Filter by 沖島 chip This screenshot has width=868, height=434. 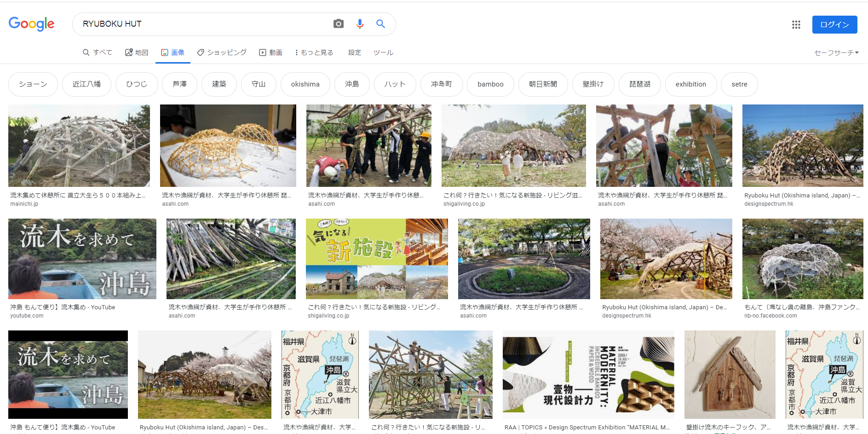(x=352, y=84)
